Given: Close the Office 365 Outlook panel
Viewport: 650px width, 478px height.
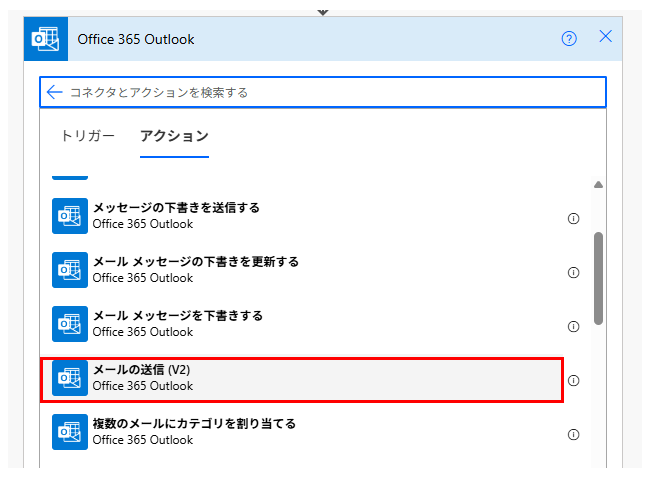Looking at the screenshot, I should click(605, 36).
